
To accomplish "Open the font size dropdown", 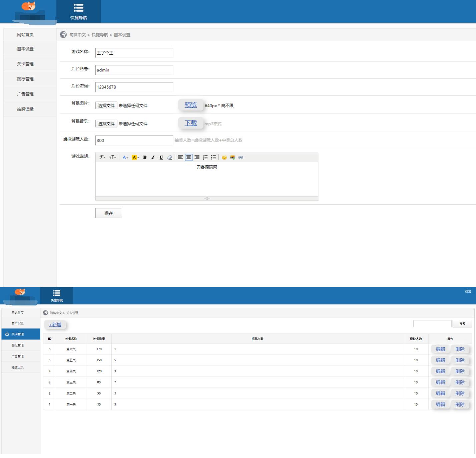I will [112, 157].
